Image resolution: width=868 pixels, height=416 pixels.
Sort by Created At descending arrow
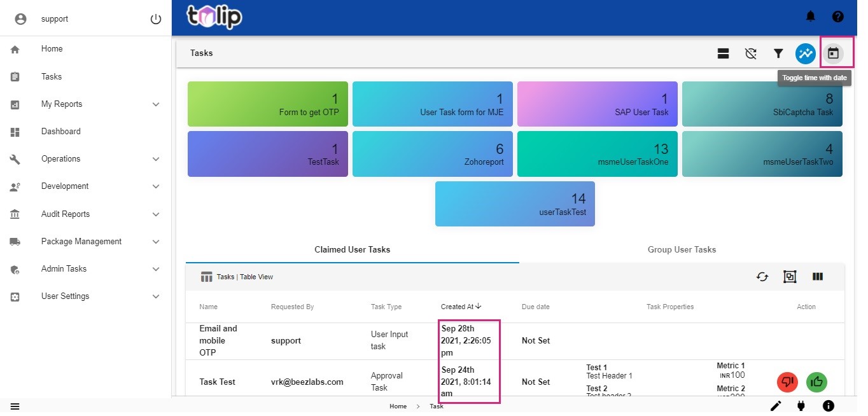pyautogui.click(x=479, y=307)
